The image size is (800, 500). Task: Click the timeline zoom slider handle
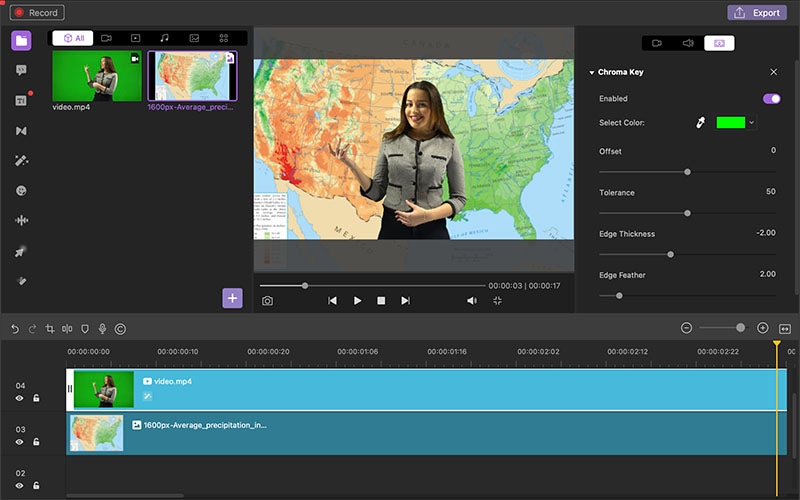pyautogui.click(x=740, y=328)
